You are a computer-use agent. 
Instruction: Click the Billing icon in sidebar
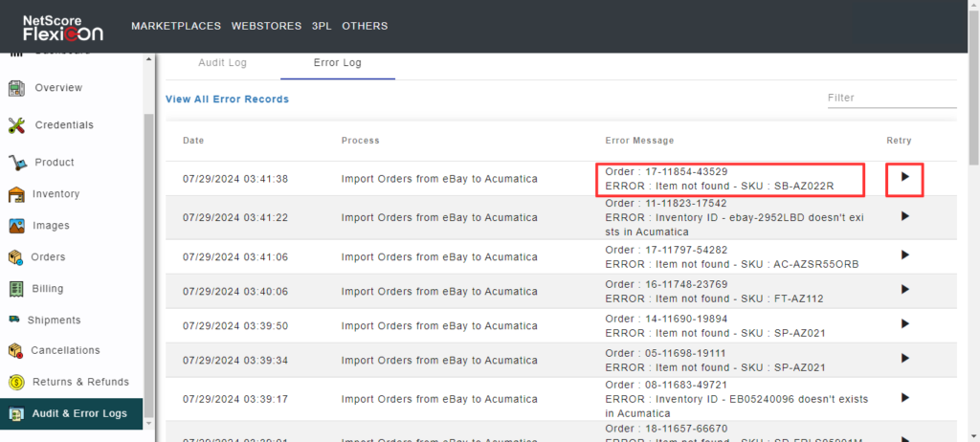click(x=15, y=289)
